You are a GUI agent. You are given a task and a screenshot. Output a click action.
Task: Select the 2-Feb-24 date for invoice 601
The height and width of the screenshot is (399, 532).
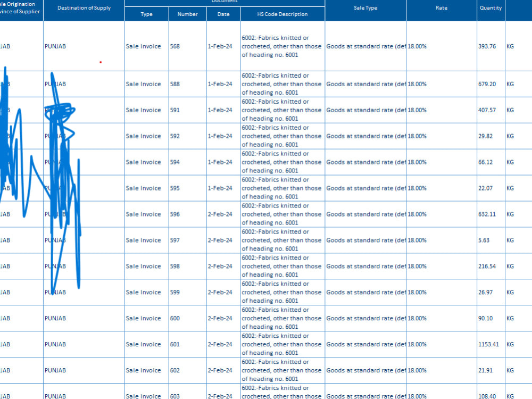[x=220, y=344]
